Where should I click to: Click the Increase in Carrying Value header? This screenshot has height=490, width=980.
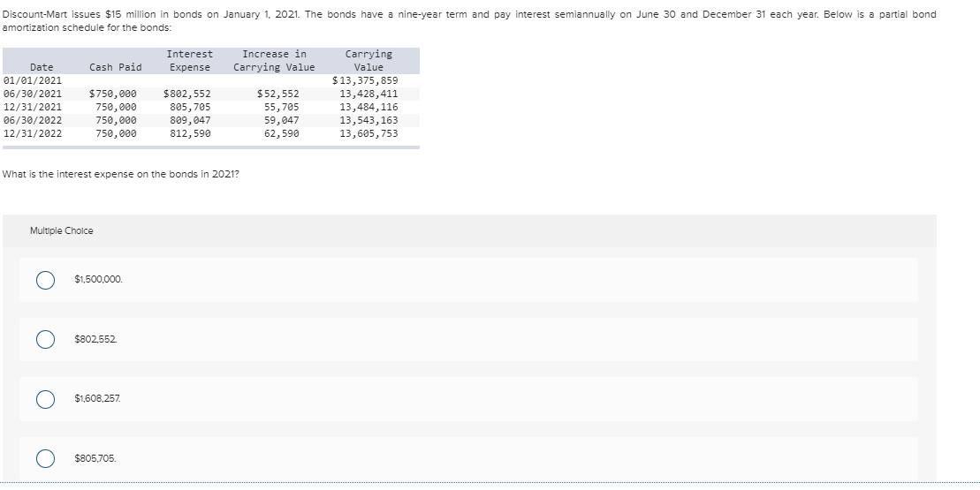[274, 61]
